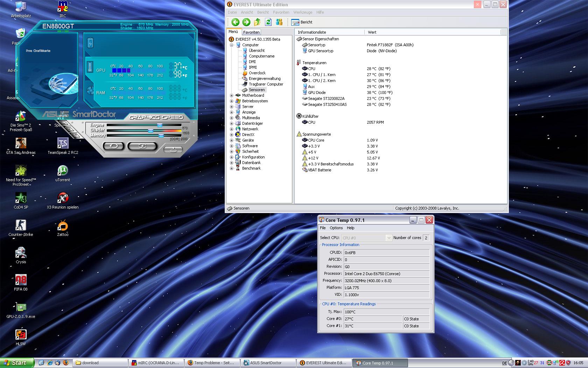Image resolution: width=588 pixels, height=368 pixels.
Task: Refresh the EVEREST sensor readings
Action: 268,22
